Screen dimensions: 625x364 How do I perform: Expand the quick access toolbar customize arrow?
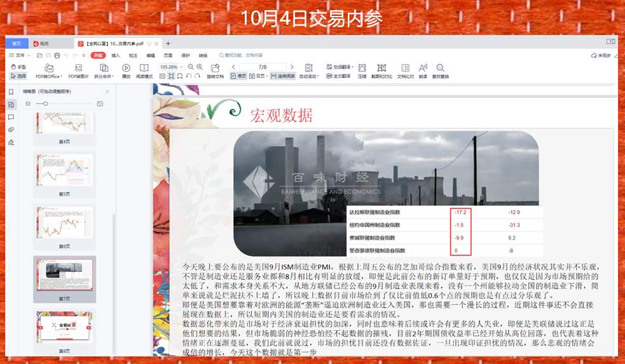coord(84,55)
